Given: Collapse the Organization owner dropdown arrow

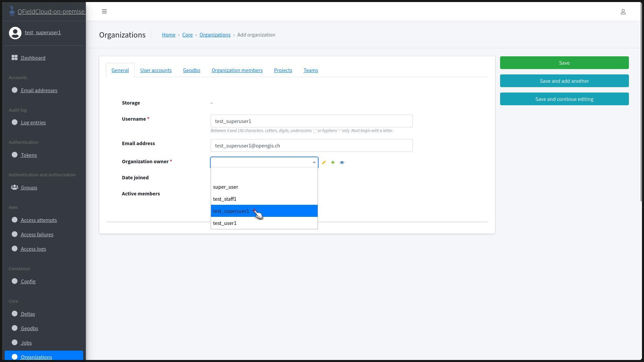Looking at the screenshot, I should pyautogui.click(x=314, y=162).
